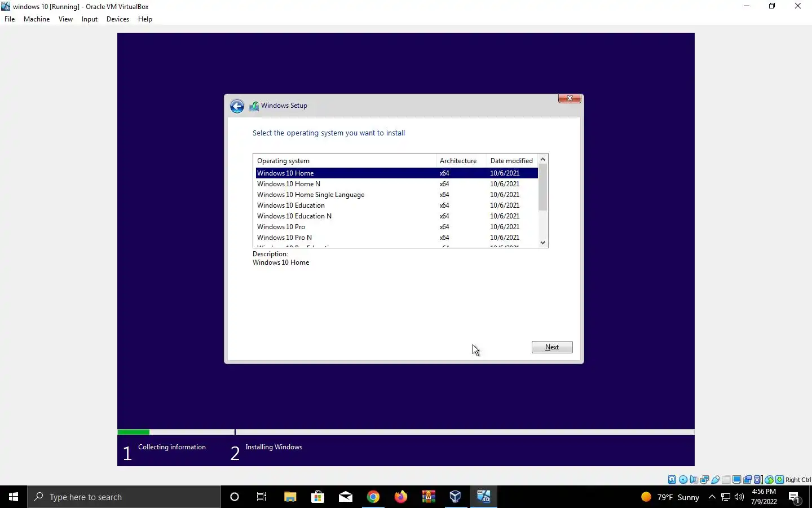Click the Architecture column header

pos(461,161)
